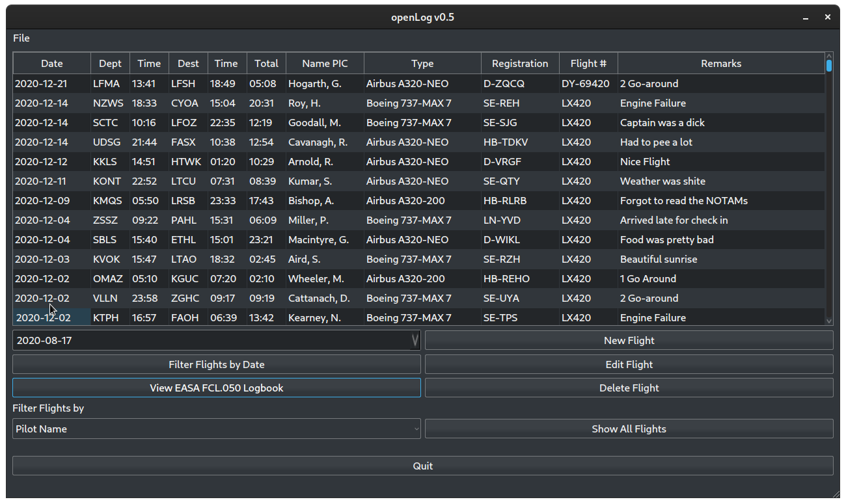Image resolution: width=846 pixels, height=504 pixels.
Task: Click the New Flight button
Action: (x=629, y=340)
